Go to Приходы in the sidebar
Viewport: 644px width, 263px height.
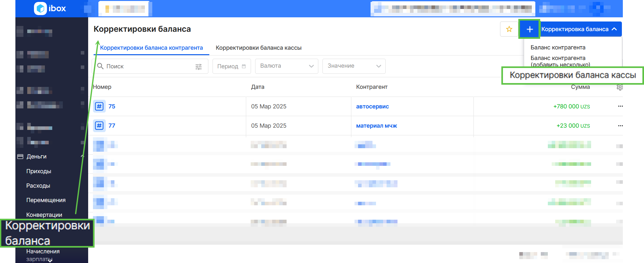[39, 171]
